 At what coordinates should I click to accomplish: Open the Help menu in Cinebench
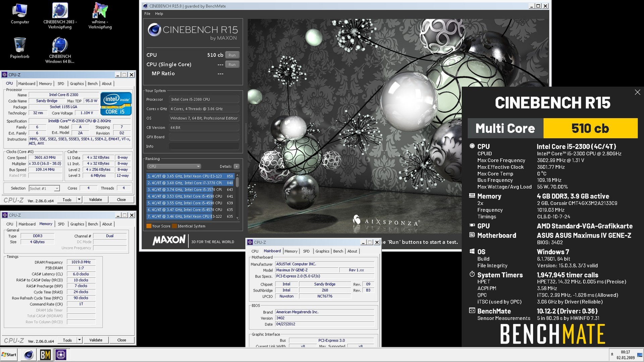tap(159, 14)
